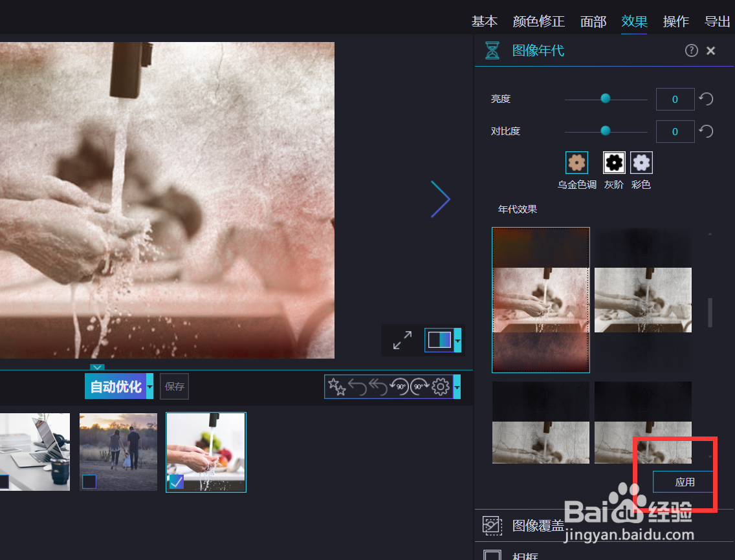The height and width of the screenshot is (560, 735).
Task: Switch to the 颜色修正 tab
Action: click(x=538, y=21)
